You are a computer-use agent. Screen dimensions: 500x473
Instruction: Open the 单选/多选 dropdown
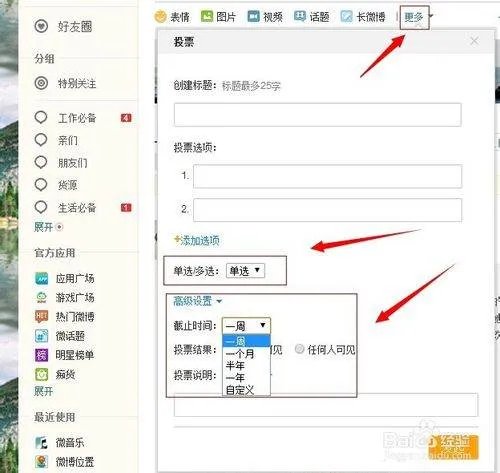(245, 271)
